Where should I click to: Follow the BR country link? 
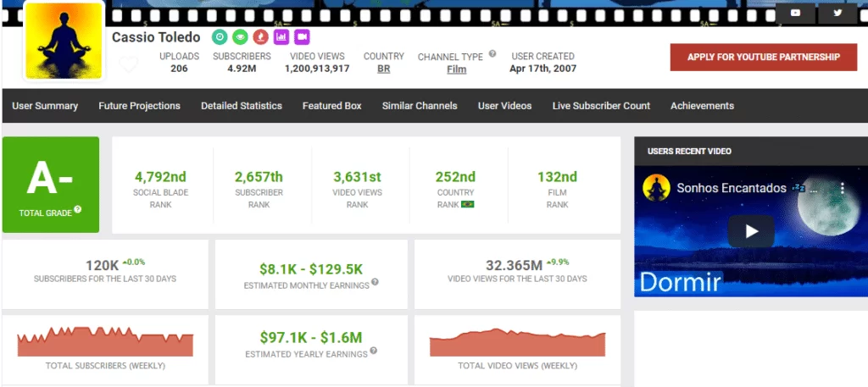tap(383, 69)
